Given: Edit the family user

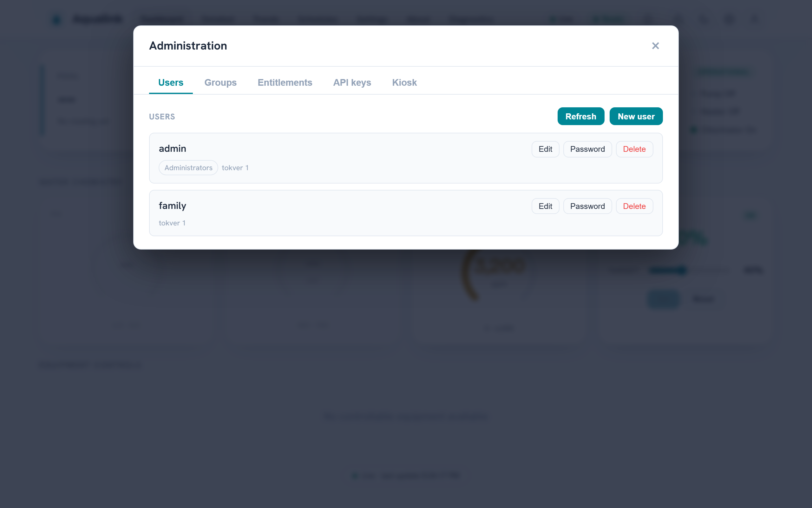Looking at the screenshot, I should (545, 206).
